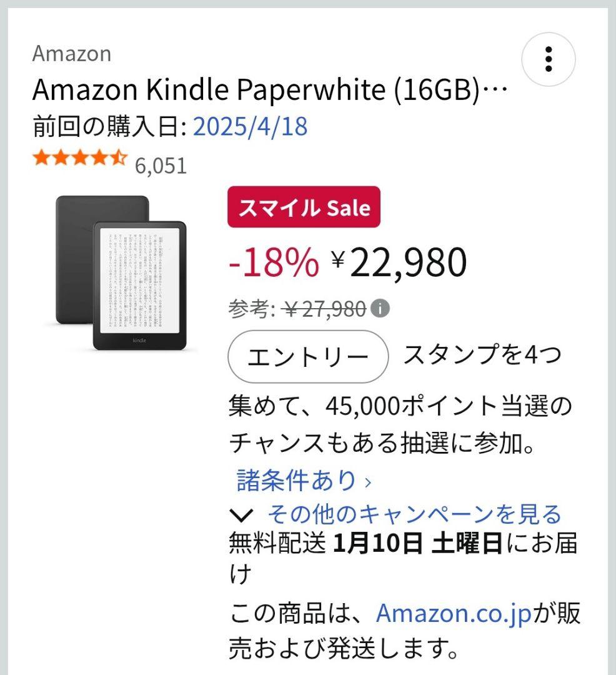Click the Amazon brand name label
This screenshot has width=616, height=675.
pos(71,54)
